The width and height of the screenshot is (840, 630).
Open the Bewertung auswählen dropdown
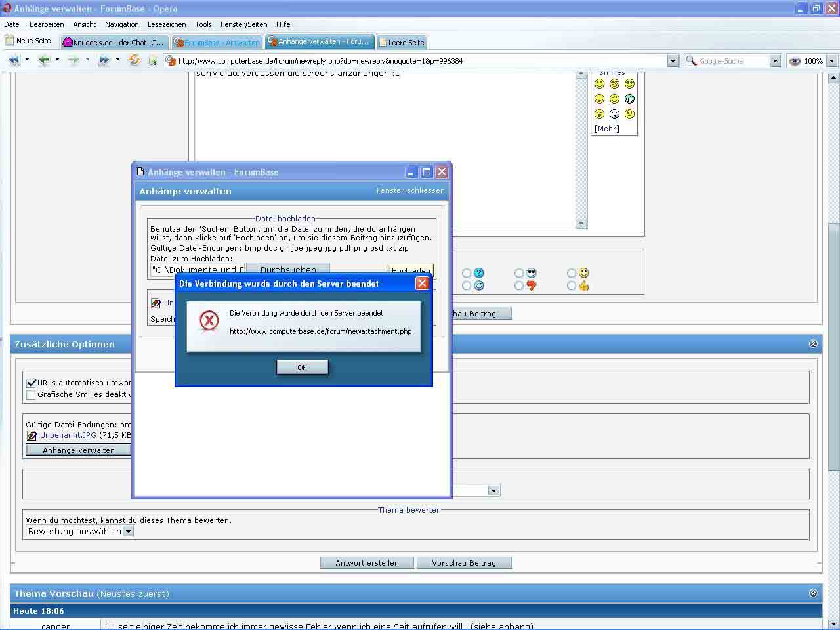[x=80, y=532]
